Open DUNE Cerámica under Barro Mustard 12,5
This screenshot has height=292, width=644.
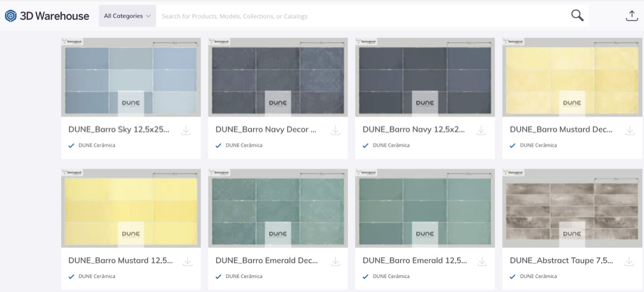pyautogui.click(x=97, y=276)
